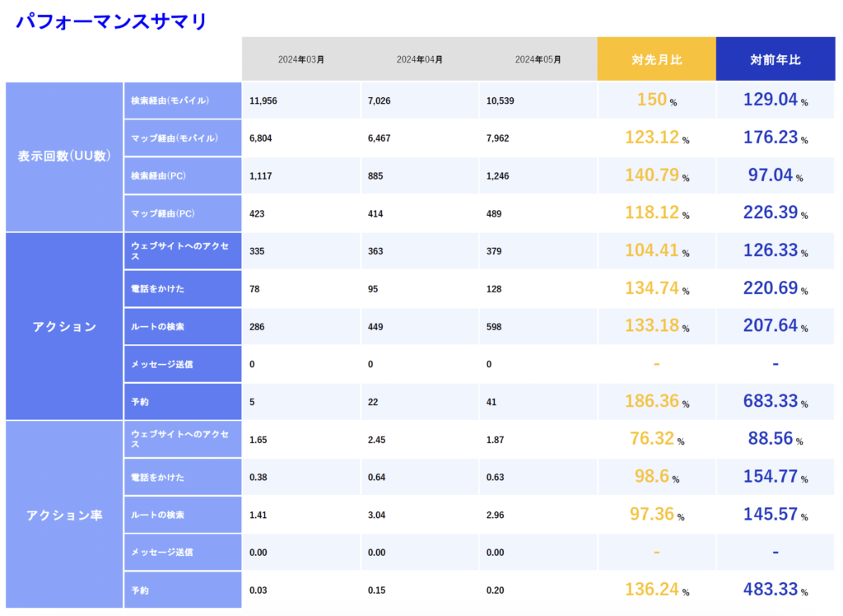Screen dimensions: 843x616
Task: Select the 表示回数(UU数) category cell
Action: [x=64, y=156]
